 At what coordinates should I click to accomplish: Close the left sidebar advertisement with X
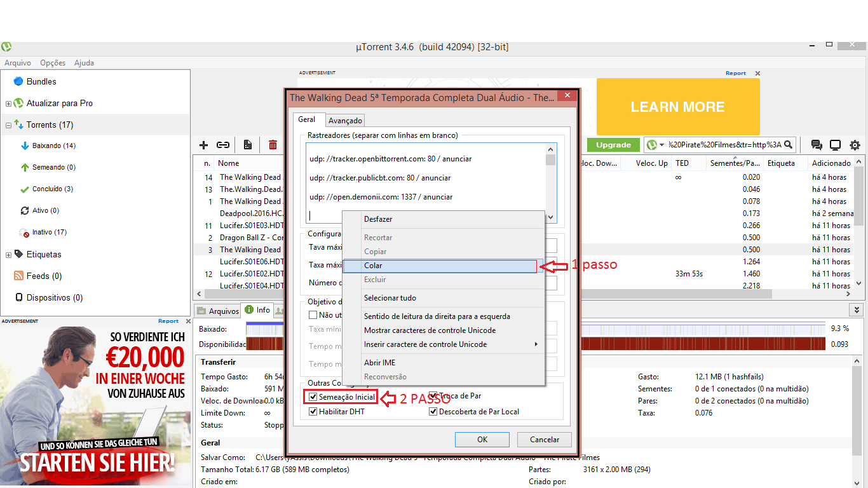pos(188,321)
